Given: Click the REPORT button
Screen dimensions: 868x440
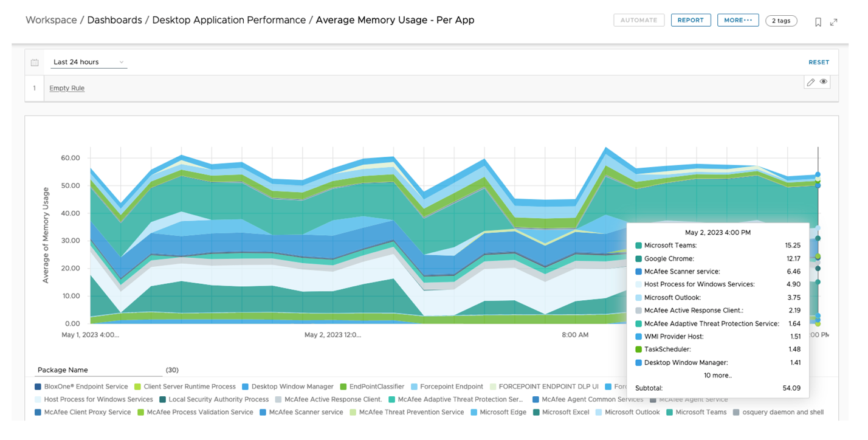Looking at the screenshot, I should pos(691,20).
